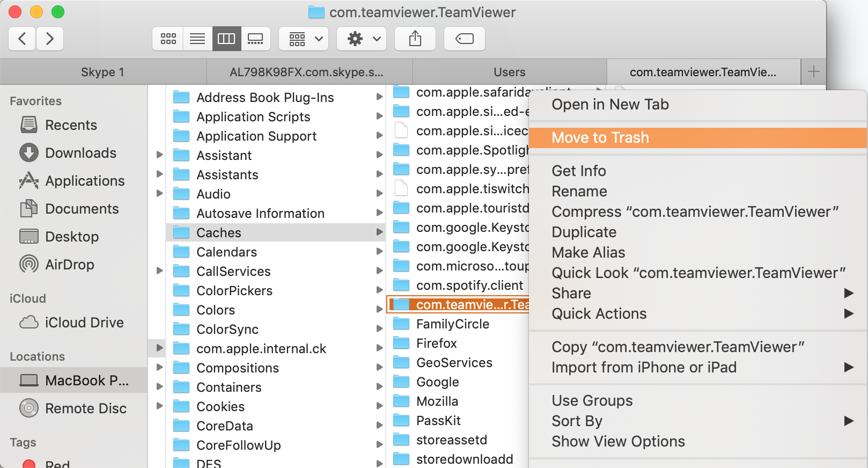Screen dimensions: 868x468
Task: Select the Containers folder
Action: point(276,387)
